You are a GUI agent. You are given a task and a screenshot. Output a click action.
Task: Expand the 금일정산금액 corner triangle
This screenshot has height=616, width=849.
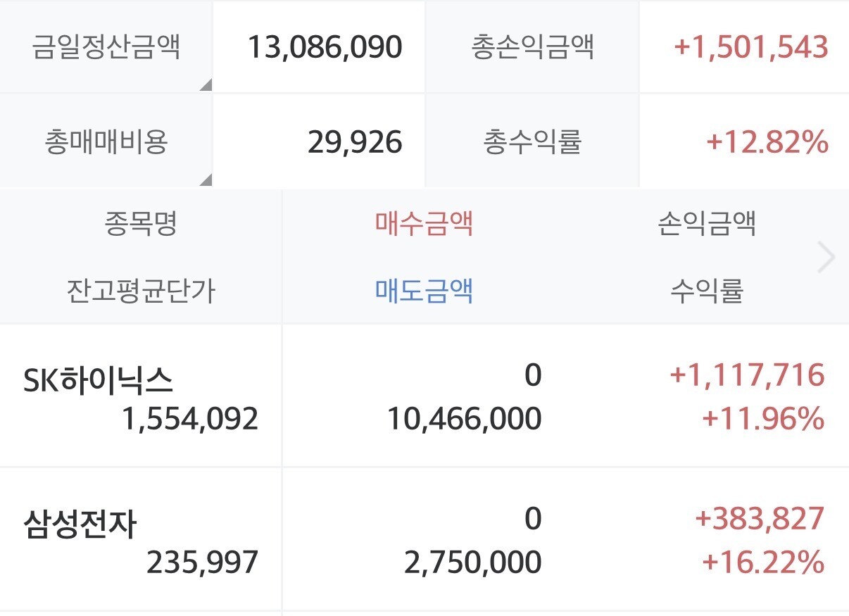coord(206,85)
